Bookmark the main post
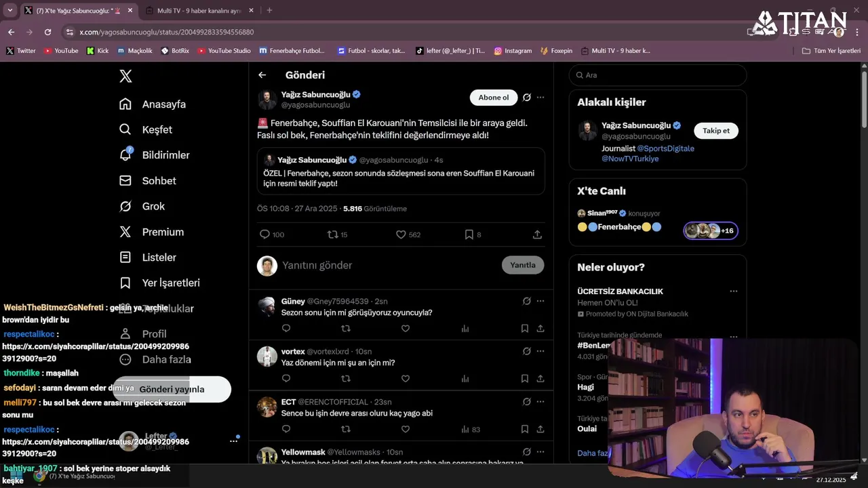 click(473, 235)
